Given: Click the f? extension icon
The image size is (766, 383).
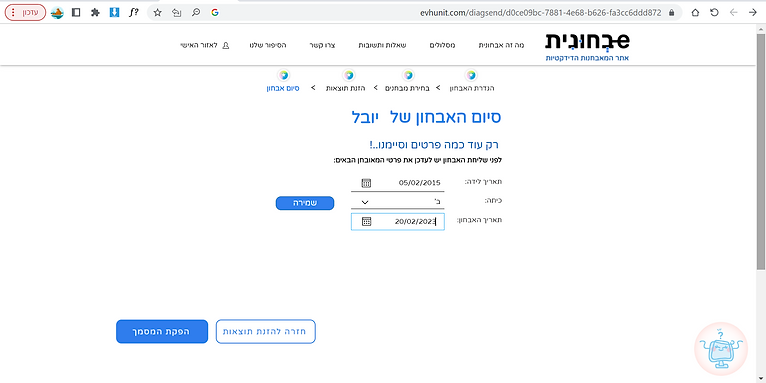Looking at the screenshot, I should (x=133, y=13).
